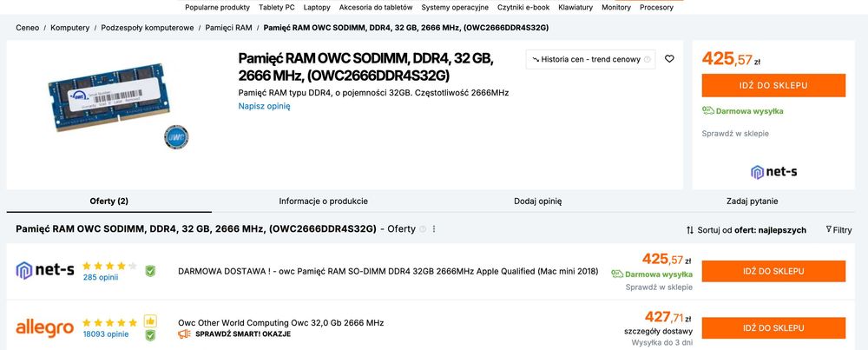Open 'Popularne produkty' category menu
868x350 pixels.
(x=218, y=7)
